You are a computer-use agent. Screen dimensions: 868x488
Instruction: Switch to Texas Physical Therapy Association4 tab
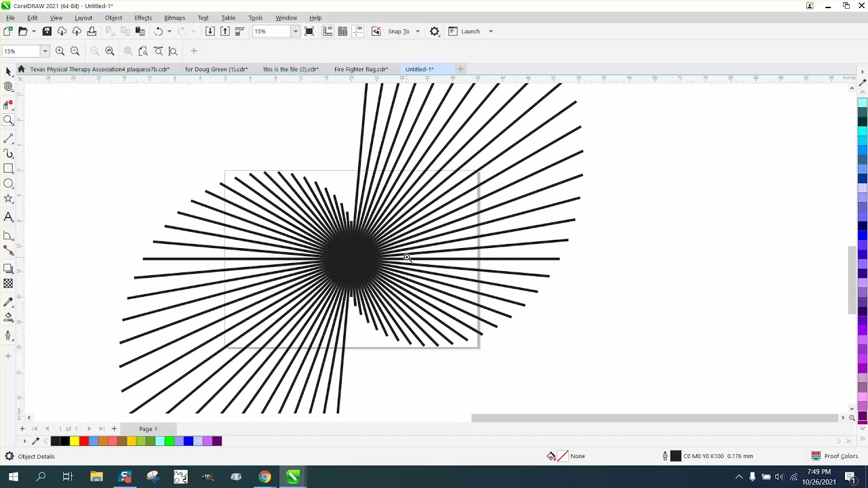pyautogui.click(x=100, y=69)
